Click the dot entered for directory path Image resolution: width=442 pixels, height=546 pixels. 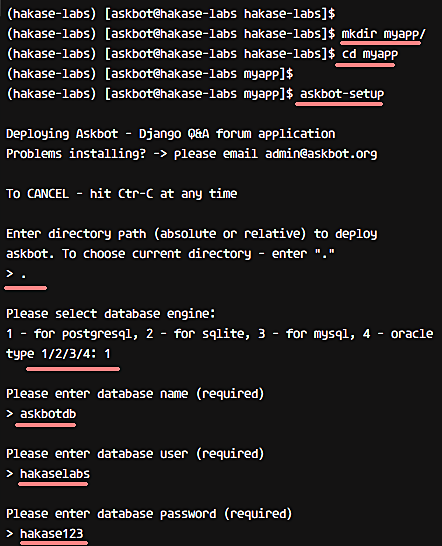pyautogui.click(x=24, y=276)
